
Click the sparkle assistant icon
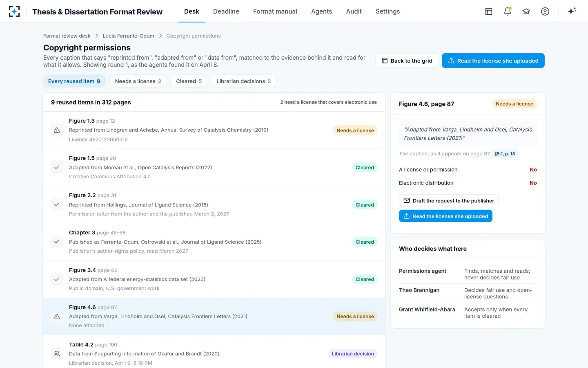(x=572, y=11)
